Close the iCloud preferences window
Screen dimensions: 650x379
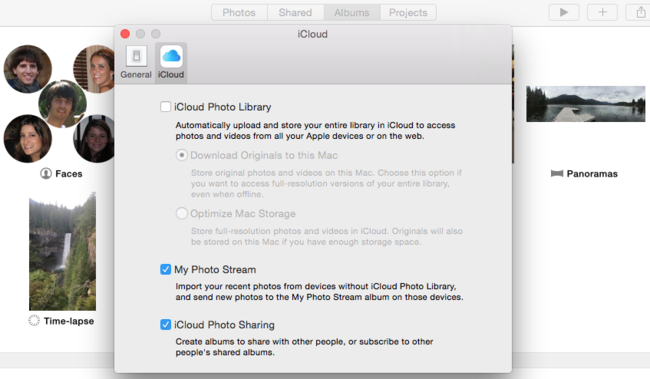[x=125, y=34]
